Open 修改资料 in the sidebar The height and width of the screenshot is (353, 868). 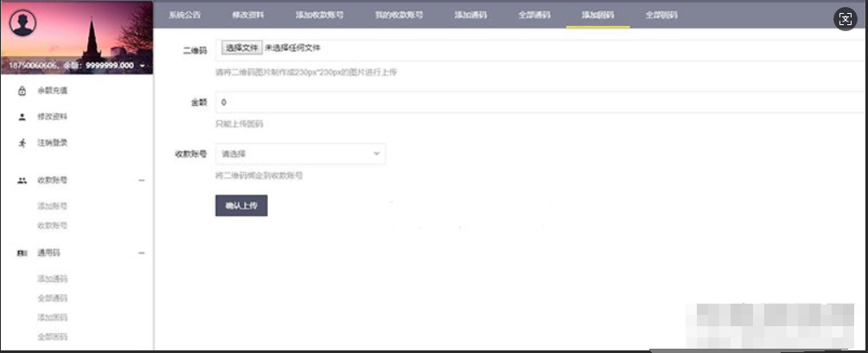(x=53, y=117)
